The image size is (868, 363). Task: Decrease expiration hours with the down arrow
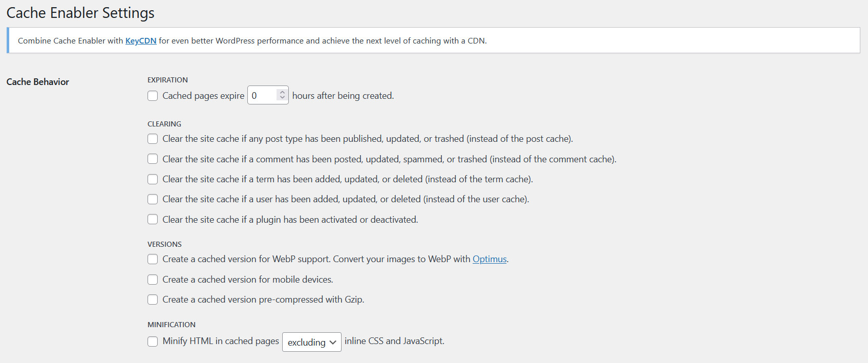[x=282, y=98]
